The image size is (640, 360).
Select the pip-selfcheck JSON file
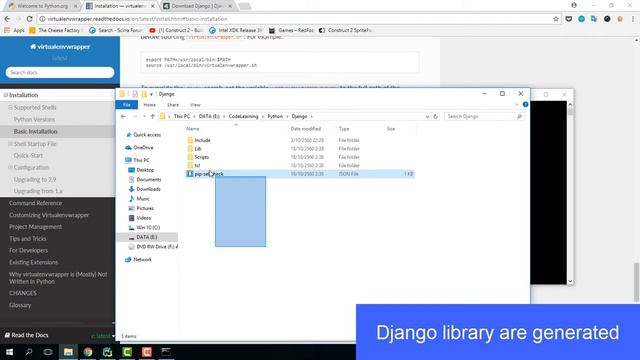coord(300,174)
